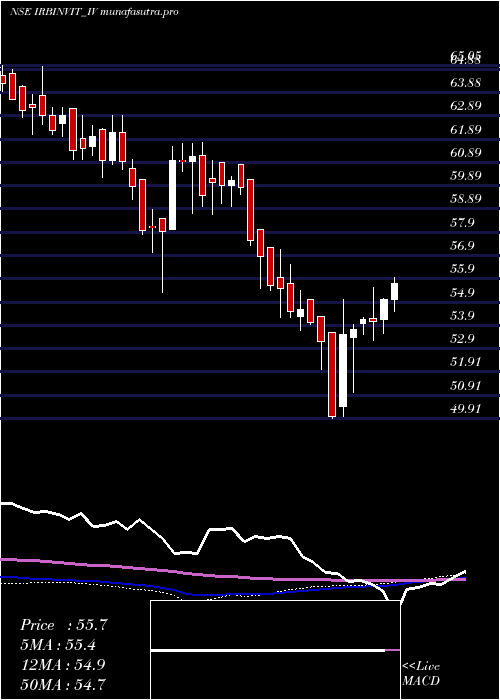
Task: Click the 50MA : 54.7 readout
Action: [x=63, y=684]
